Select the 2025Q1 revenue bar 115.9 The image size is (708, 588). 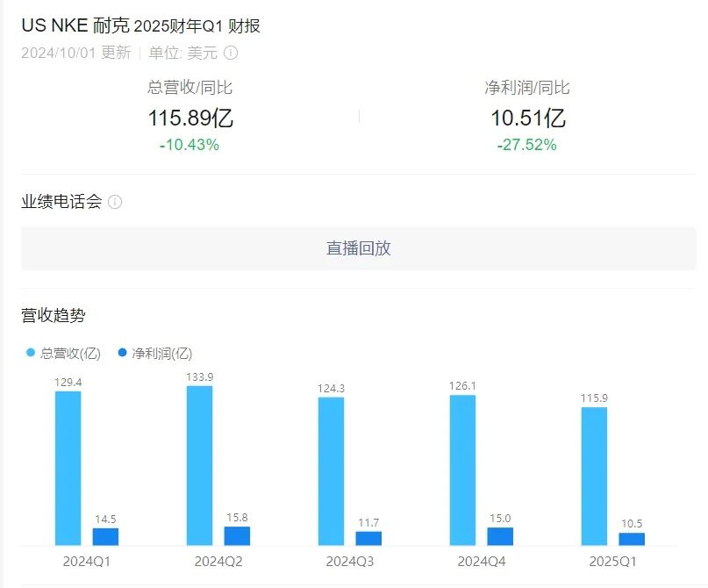coord(594,477)
